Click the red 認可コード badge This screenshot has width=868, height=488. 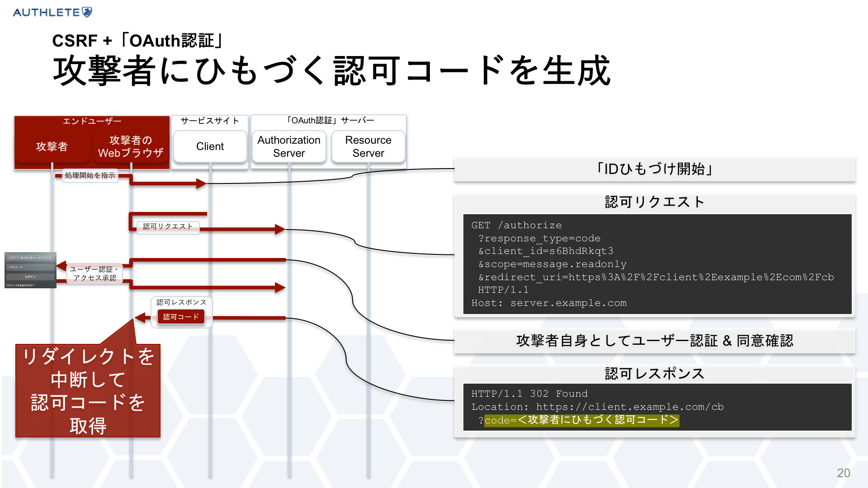pyautogui.click(x=181, y=317)
